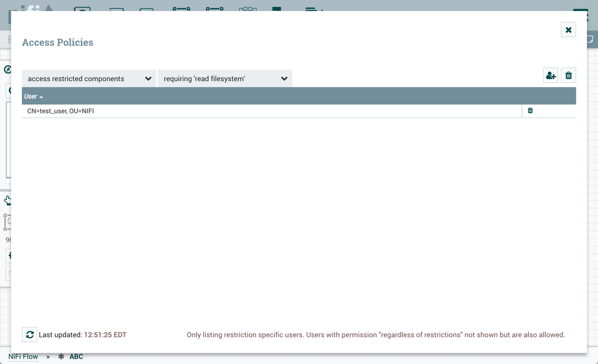Delete this policy with the top trash icon

click(x=568, y=76)
